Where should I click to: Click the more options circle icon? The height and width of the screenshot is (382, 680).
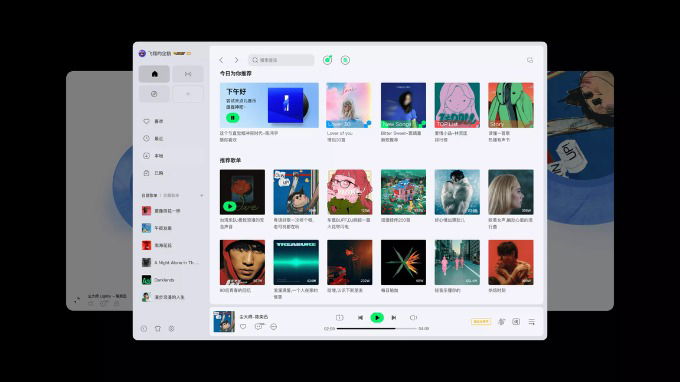[x=274, y=326]
